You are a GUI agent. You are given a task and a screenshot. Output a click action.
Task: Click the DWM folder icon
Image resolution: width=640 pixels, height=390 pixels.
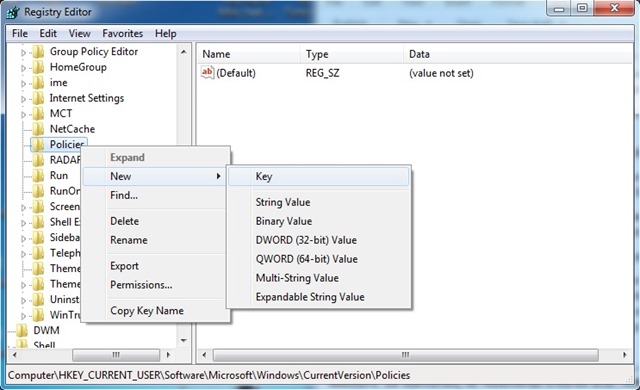22,330
